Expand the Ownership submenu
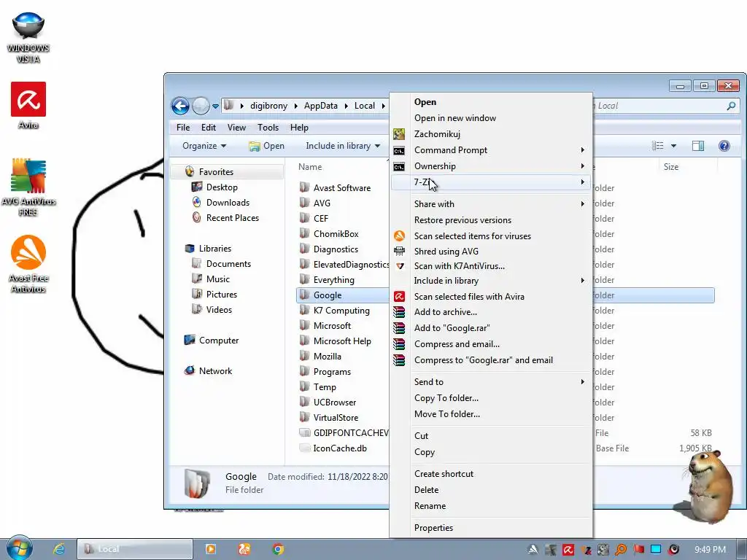Screen dimensions: 747x560 tap(491, 166)
